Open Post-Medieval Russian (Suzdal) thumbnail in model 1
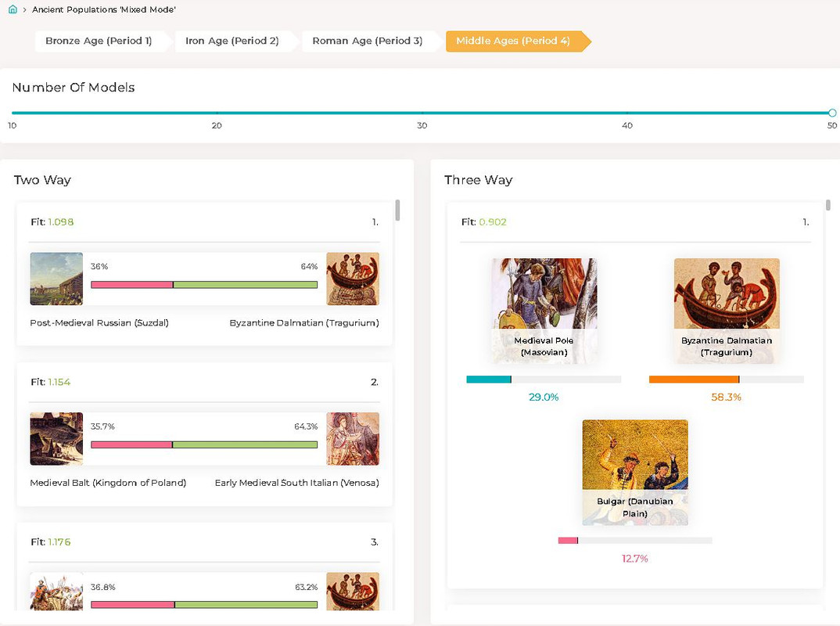Image resolution: width=840 pixels, height=626 pixels. pos(56,279)
